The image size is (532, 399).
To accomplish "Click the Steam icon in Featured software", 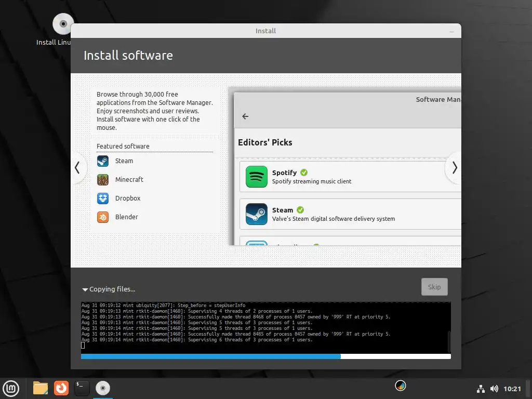I will pyautogui.click(x=103, y=161).
